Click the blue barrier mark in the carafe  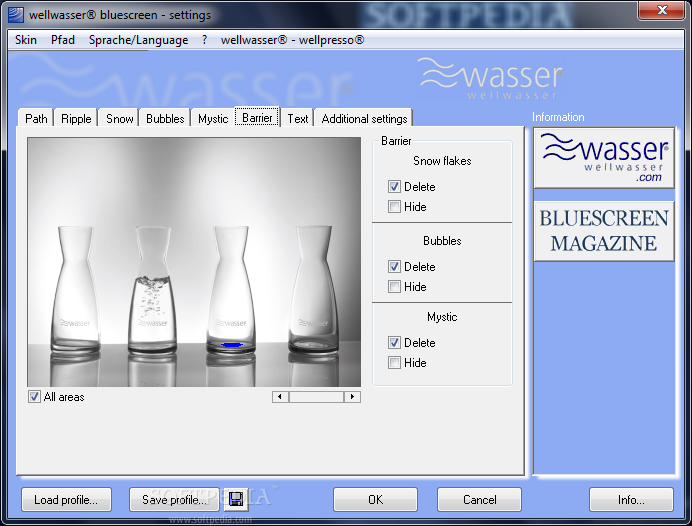(x=232, y=345)
